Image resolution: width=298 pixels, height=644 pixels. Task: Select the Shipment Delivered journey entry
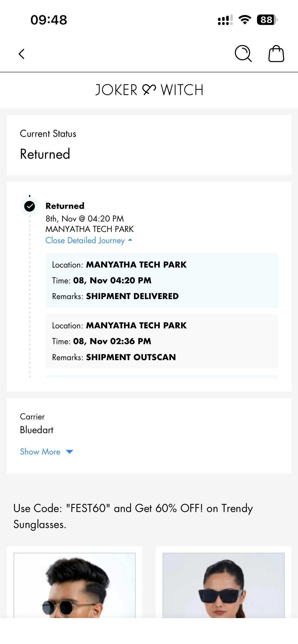point(161,280)
